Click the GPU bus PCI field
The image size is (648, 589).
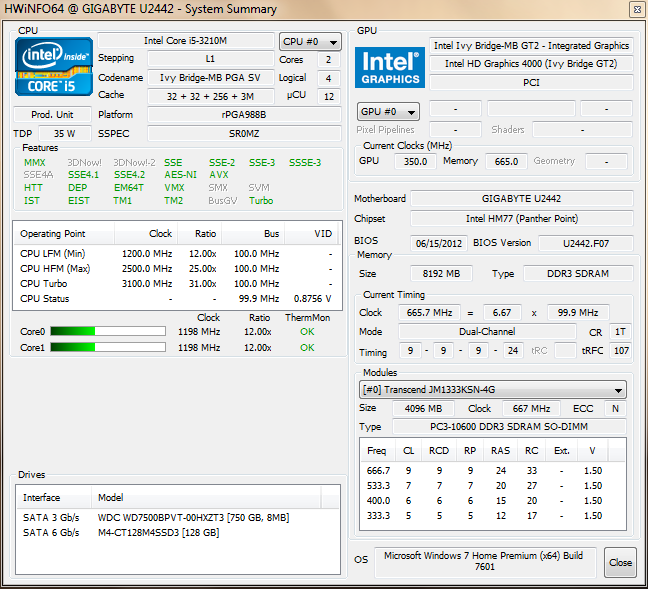[531, 83]
